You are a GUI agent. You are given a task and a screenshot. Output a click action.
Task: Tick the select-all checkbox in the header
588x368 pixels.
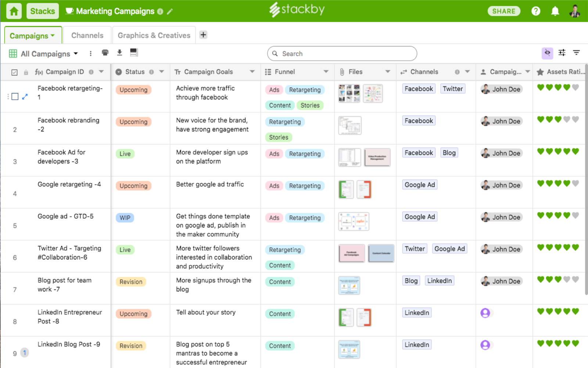(x=14, y=72)
